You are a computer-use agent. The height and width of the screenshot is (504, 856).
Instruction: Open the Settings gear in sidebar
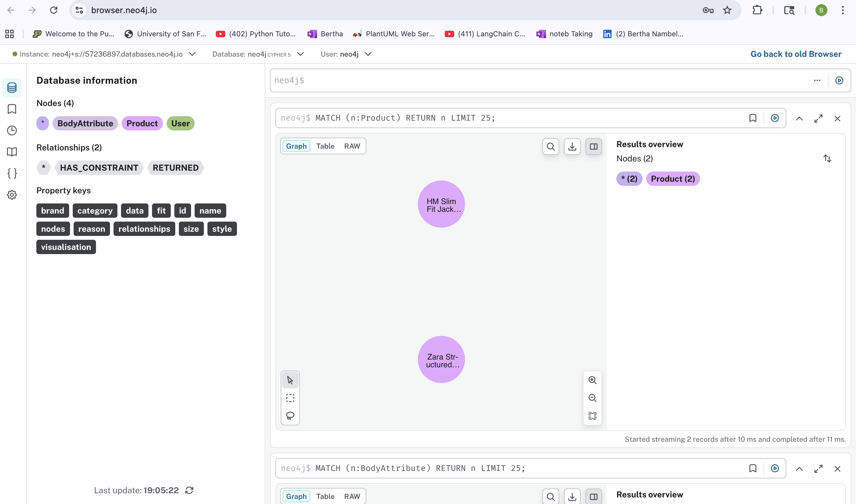(x=12, y=195)
